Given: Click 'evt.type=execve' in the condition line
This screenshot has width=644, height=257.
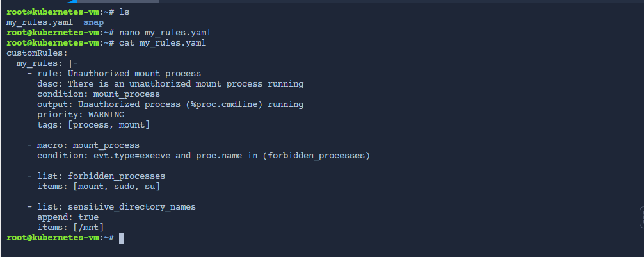Looking at the screenshot, I should 132,156.
